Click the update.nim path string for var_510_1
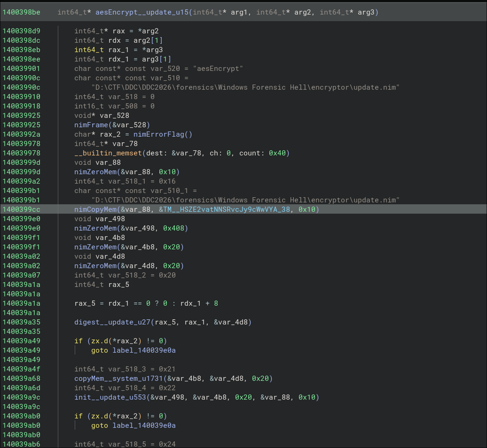 click(245, 200)
